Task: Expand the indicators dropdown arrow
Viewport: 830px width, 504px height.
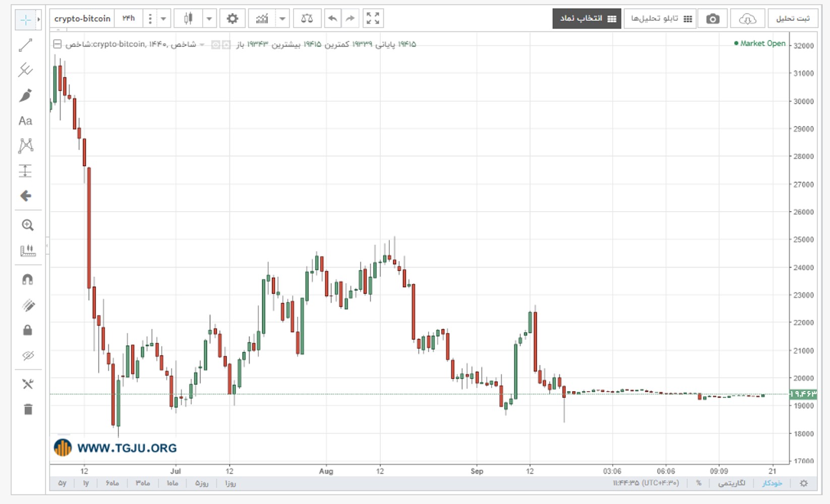Action: [282, 19]
